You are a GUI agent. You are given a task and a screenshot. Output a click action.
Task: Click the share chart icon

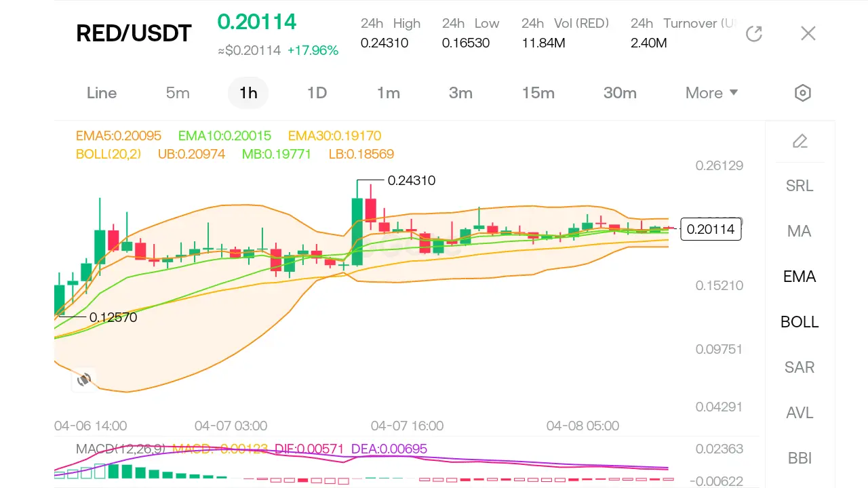(754, 33)
